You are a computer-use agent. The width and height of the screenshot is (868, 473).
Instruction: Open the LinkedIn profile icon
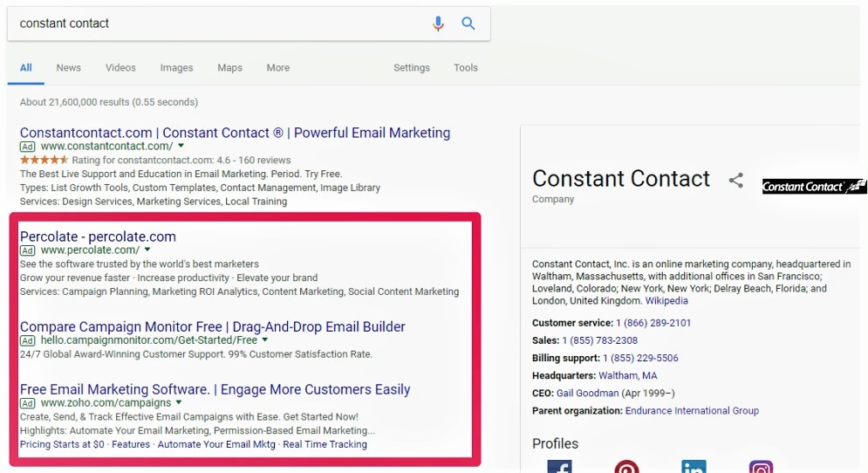pyautogui.click(x=694, y=466)
